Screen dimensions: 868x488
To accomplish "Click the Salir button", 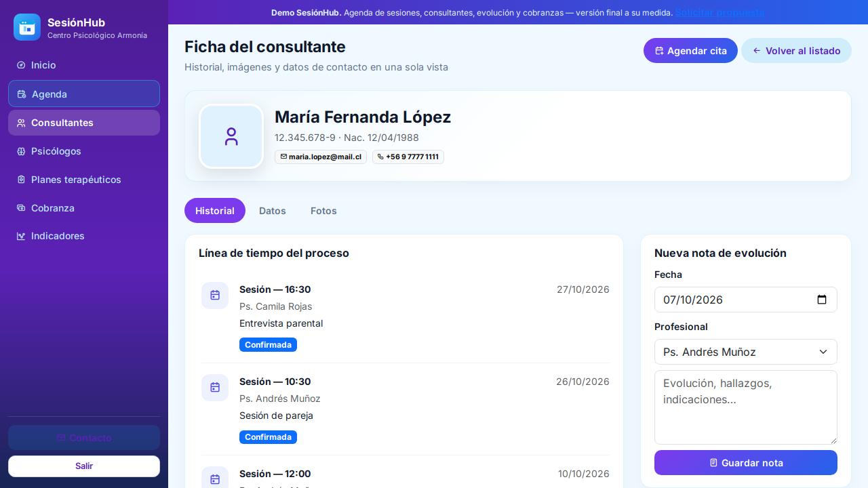I will 84,466.
